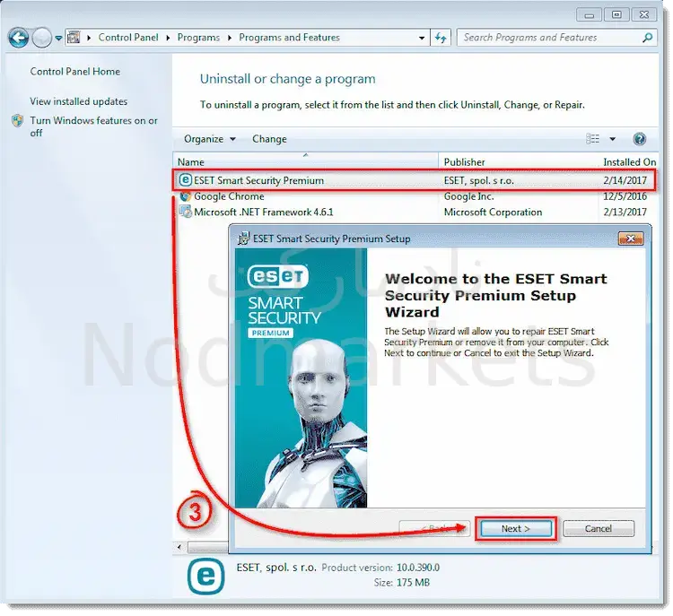Click Next in the Setup Wizard

516,528
